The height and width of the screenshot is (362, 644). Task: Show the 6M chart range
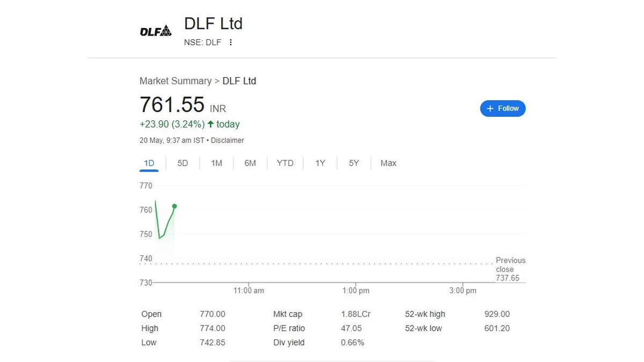click(250, 163)
